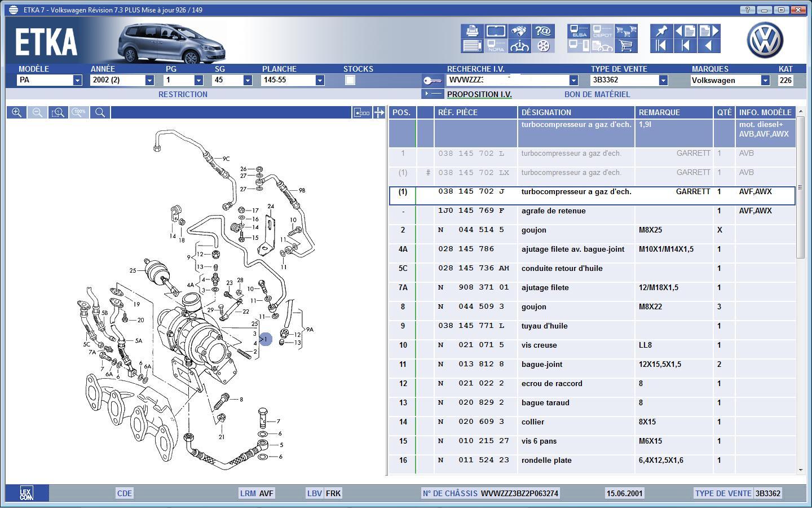The height and width of the screenshot is (508, 812).
Task: Toggle the STOCKS checkbox
Action: point(350,80)
